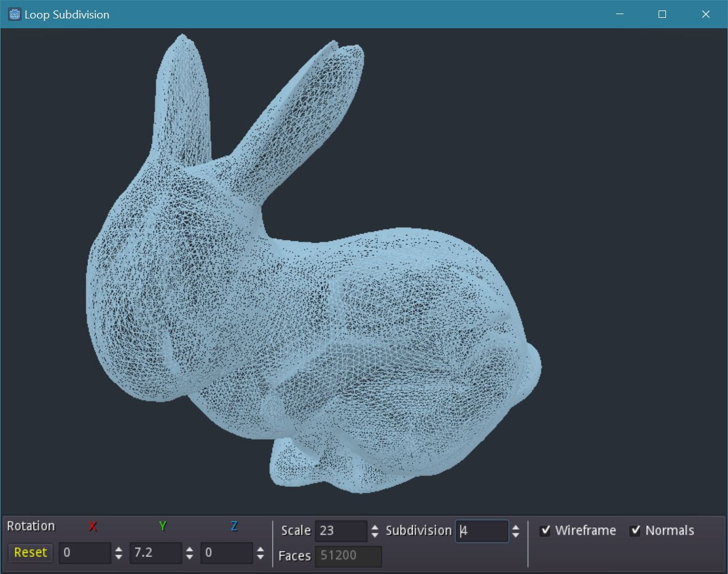Image resolution: width=728 pixels, height=574 pixels.
Task: Click the Scale label
Action: pyautogui.click(x=296, y=530)
